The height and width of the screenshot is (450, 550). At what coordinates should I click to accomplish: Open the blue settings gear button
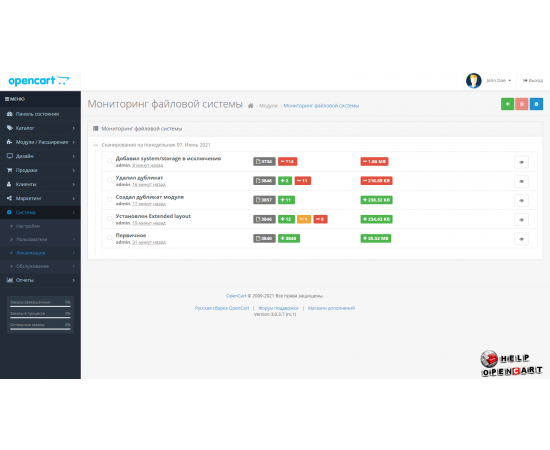point(536,104)
